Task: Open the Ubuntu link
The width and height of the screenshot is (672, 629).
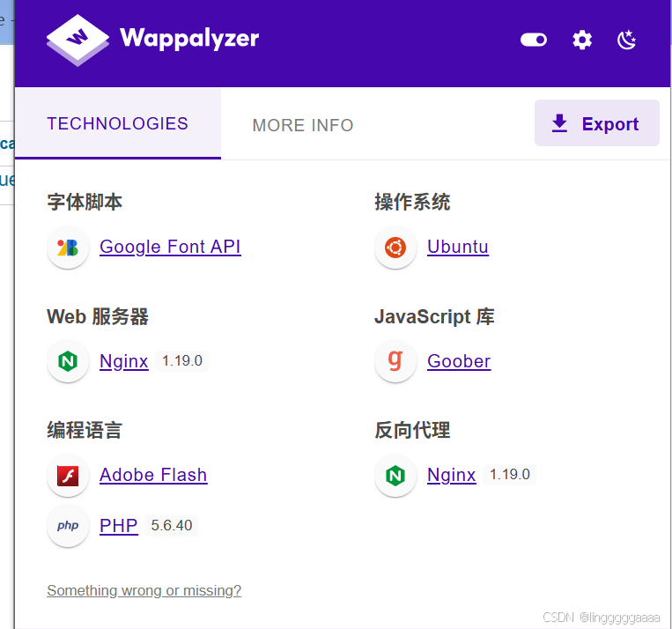Action: (458, 247)
